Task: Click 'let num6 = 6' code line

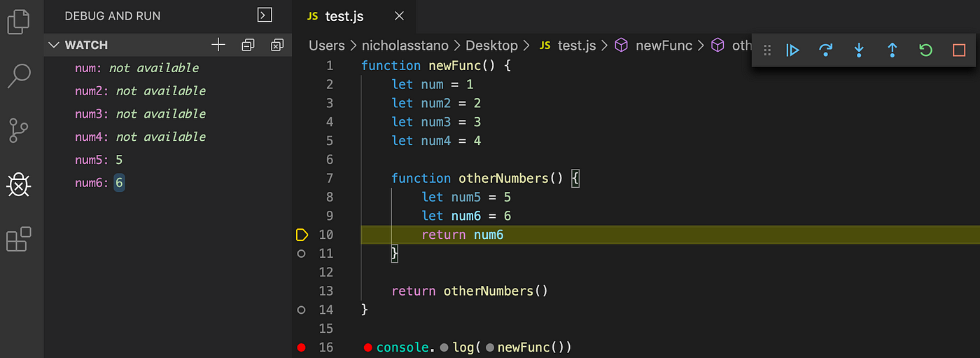Action: tap(467, 216)
